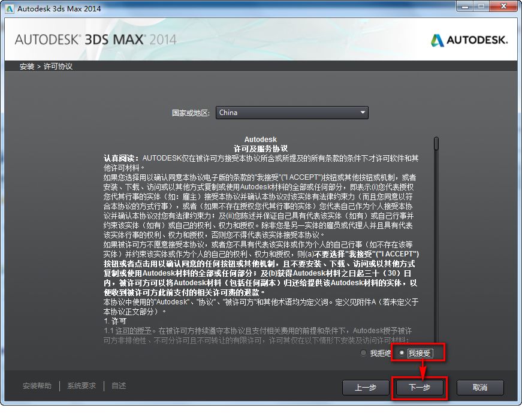Cancel installation with the 取消 button

click(x=480, y=388)
